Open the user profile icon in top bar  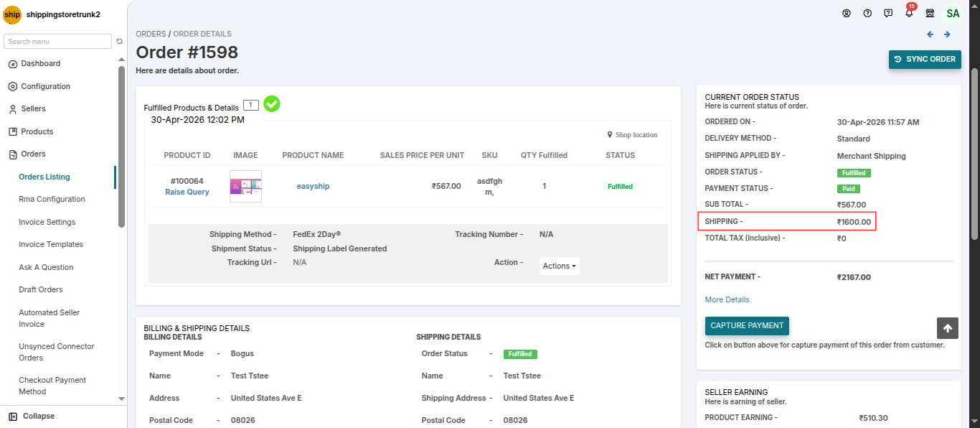847,13
